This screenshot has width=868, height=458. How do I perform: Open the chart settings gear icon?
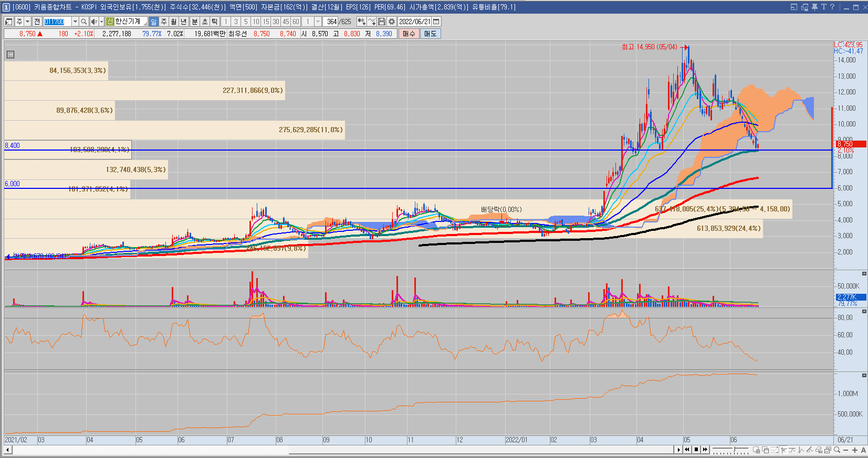[x=392, y=22]
